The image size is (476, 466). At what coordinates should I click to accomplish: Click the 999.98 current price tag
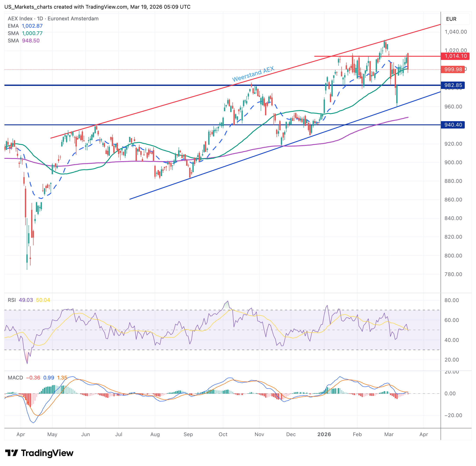click(453, 69)
